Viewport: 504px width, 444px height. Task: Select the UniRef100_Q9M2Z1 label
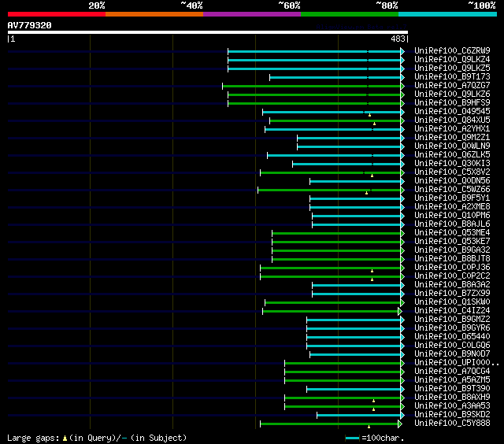452,138
